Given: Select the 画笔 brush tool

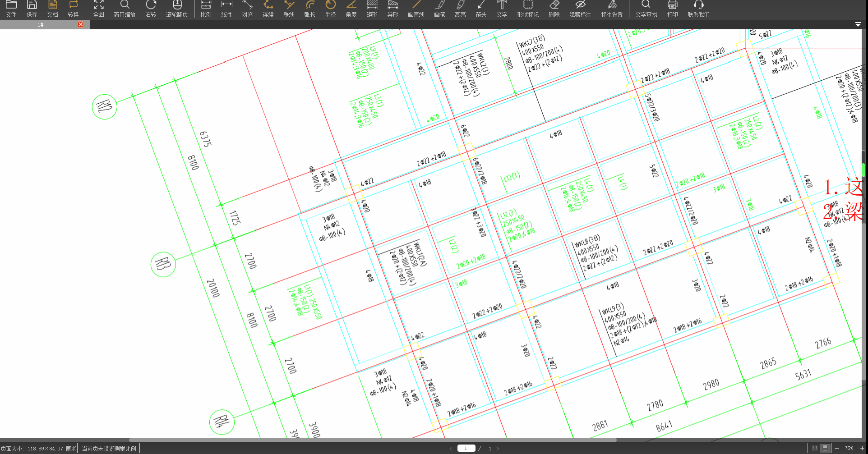Looking at the screenshot, I should coord(439,9).
